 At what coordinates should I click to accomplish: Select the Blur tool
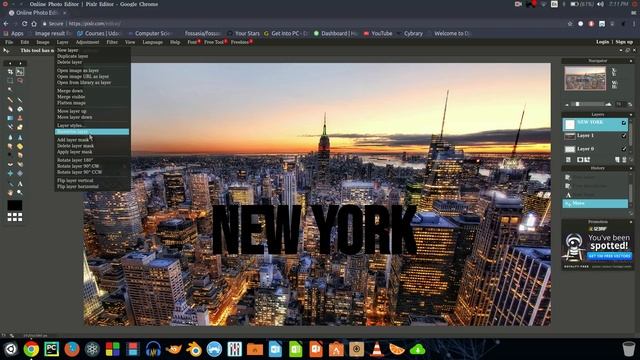(10, 137)
